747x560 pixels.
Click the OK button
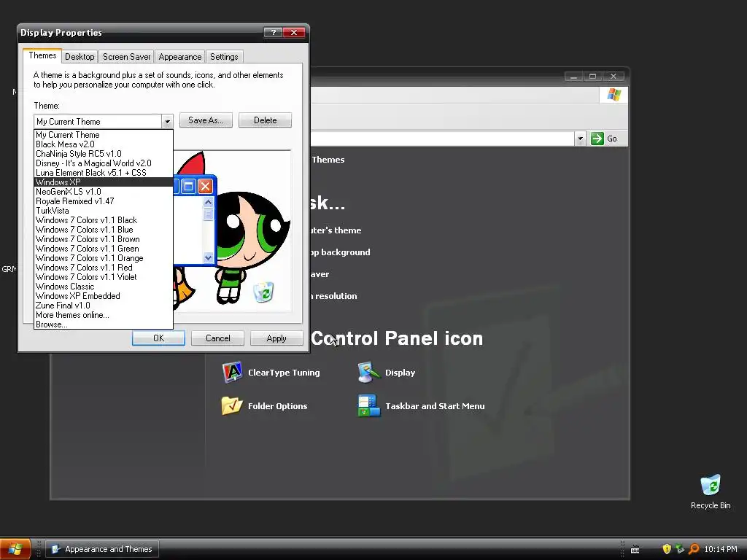(x=158, y=338)
